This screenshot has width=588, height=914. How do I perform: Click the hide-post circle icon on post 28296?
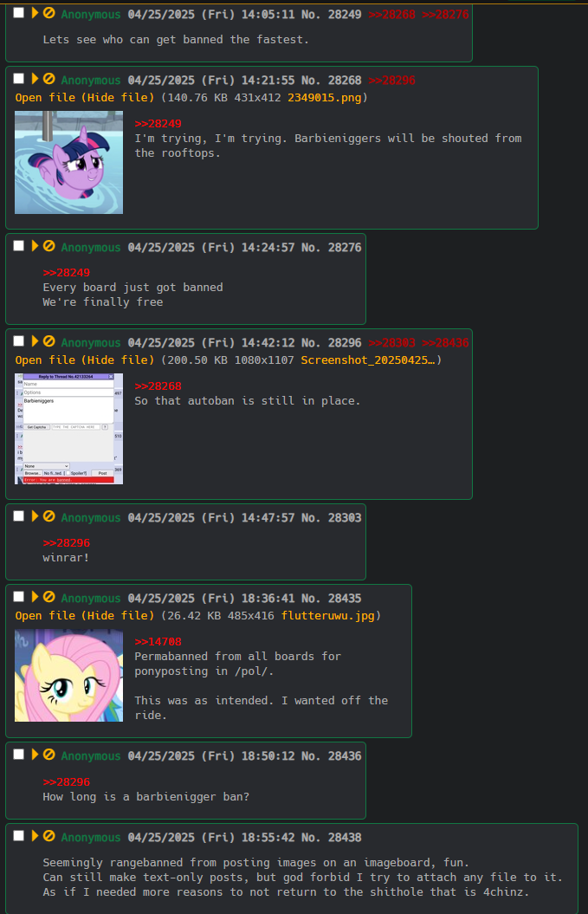(49, 341)
